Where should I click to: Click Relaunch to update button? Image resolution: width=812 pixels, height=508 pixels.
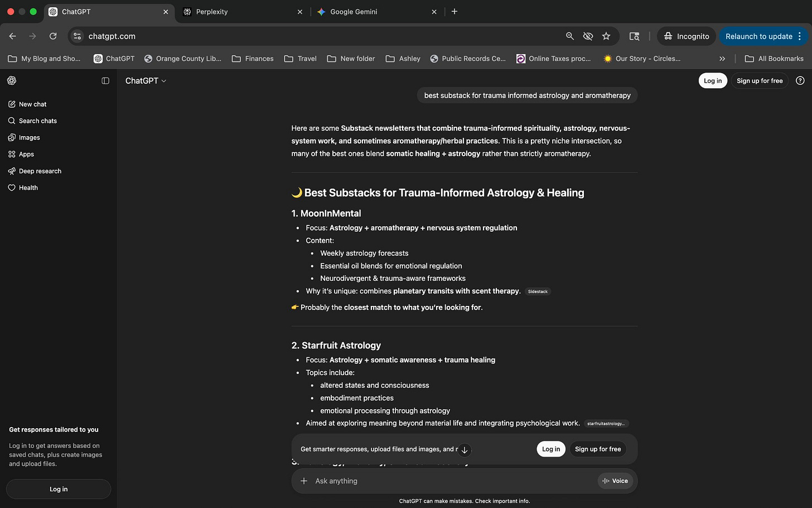758,36
